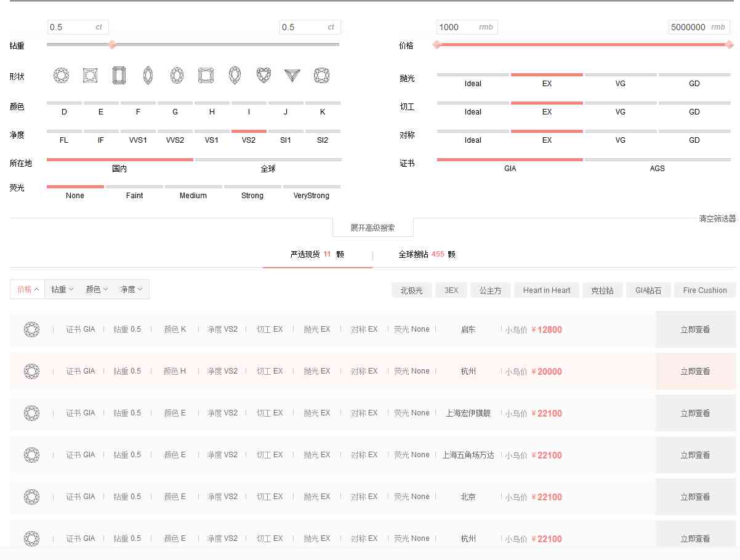Viewport: 740px width, 560px height.
Task: Select the emerald cut shape icon
Action: 118,75
